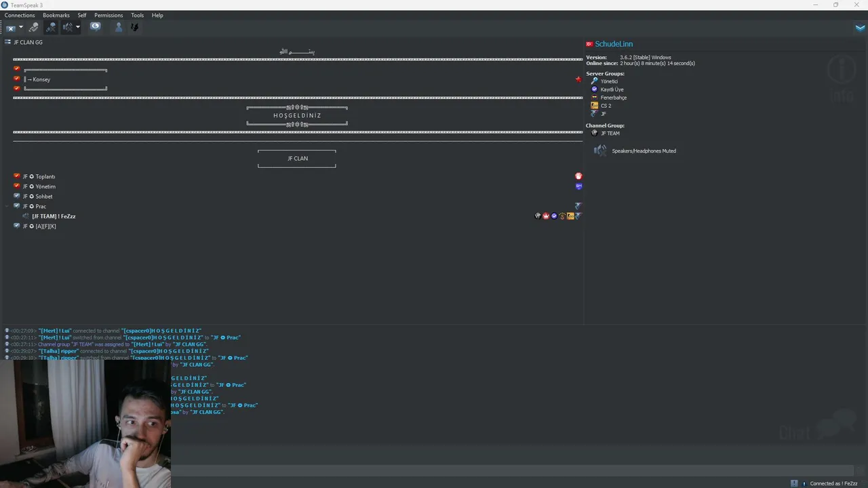
Task: Click the red channel icon beside Toplantı
Action: [17, 176]
